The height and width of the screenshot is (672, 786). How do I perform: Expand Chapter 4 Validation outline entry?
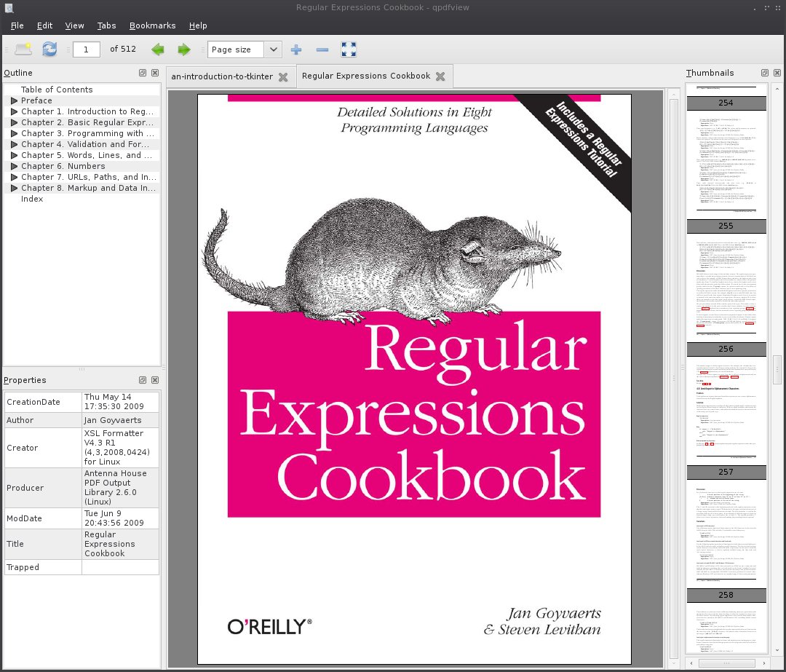(x=14, y=144)
